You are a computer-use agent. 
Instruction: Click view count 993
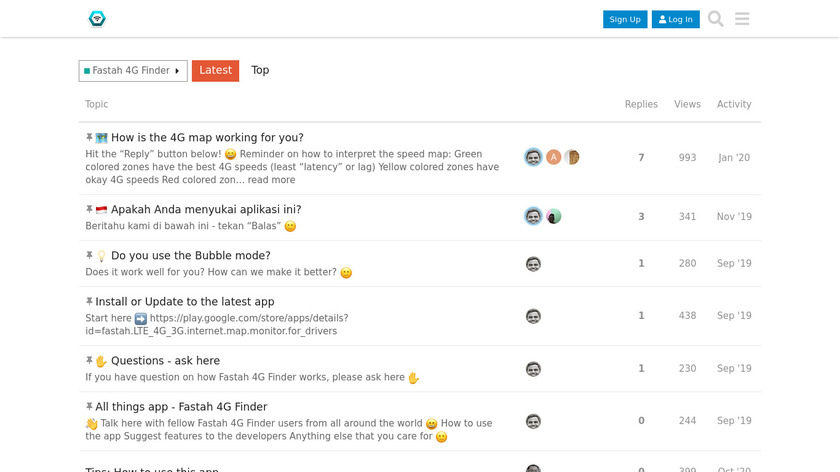click(x=687, y=158)
